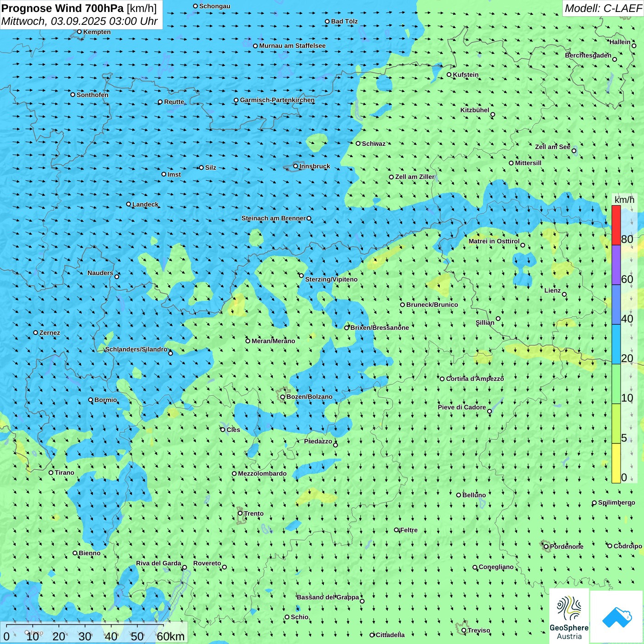644x644 pixels.
Task: Click the yellow 0 km/h legend color
Action: [616, 463]
